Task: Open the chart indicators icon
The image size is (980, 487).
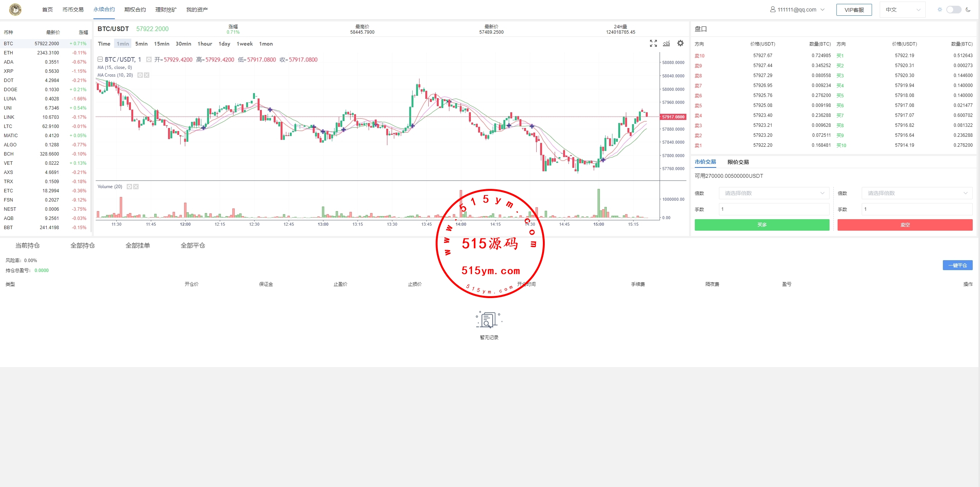Action: [666, 44]
